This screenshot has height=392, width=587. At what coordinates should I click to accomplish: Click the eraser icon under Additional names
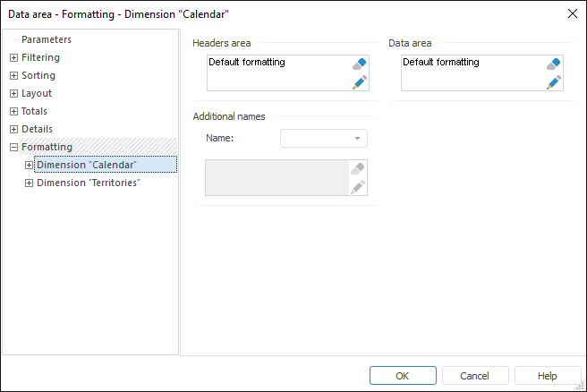point(358,168)
